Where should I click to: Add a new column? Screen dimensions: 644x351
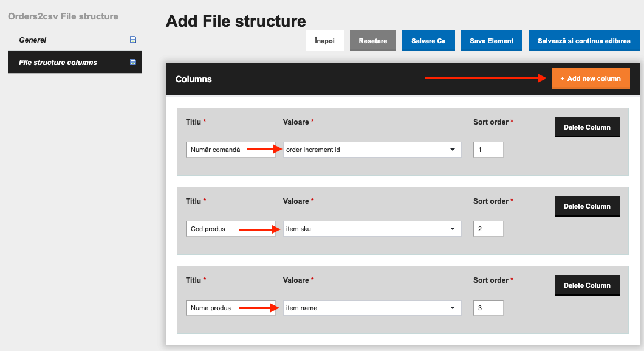click(591, 78)
